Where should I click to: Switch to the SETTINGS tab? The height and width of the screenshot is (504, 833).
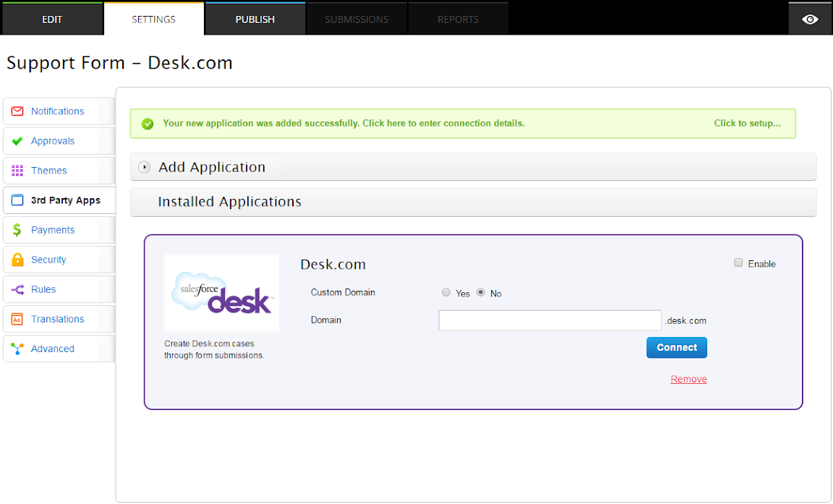153,19
